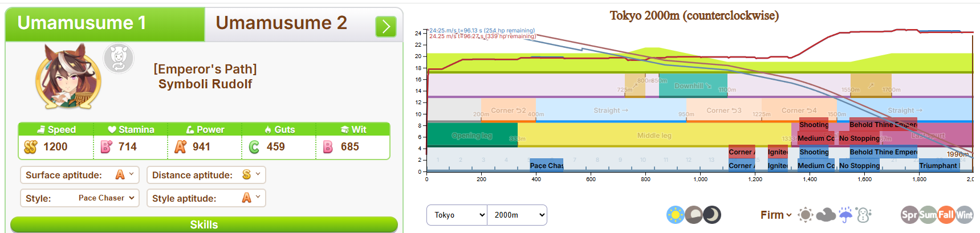The width and height of the screenshot is (980, 233).
Task: Click the A+ rank badge beside Power value
Action: pyautogui.click(x=180, y=147)
